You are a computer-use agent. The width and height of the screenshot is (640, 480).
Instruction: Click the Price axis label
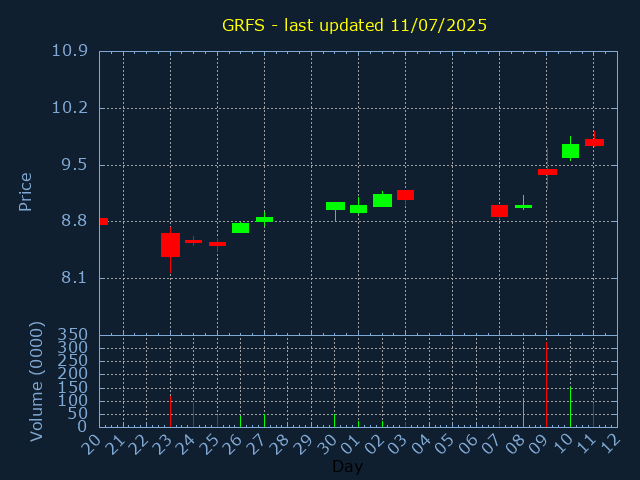click(25, 192)
